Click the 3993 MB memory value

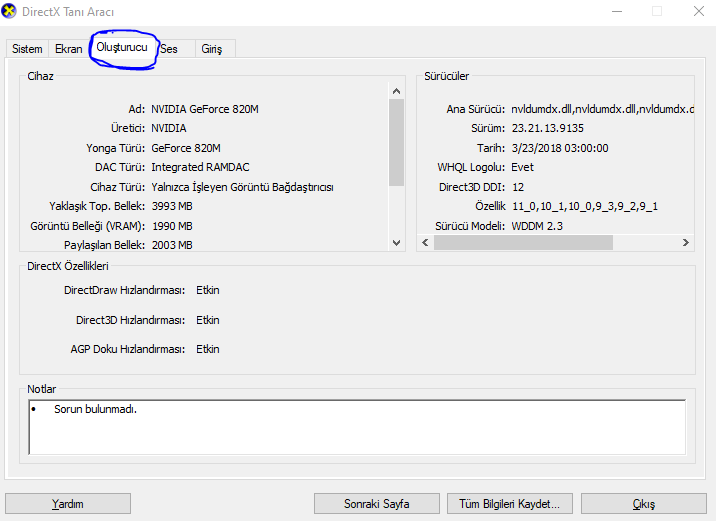tap(172, 206)
